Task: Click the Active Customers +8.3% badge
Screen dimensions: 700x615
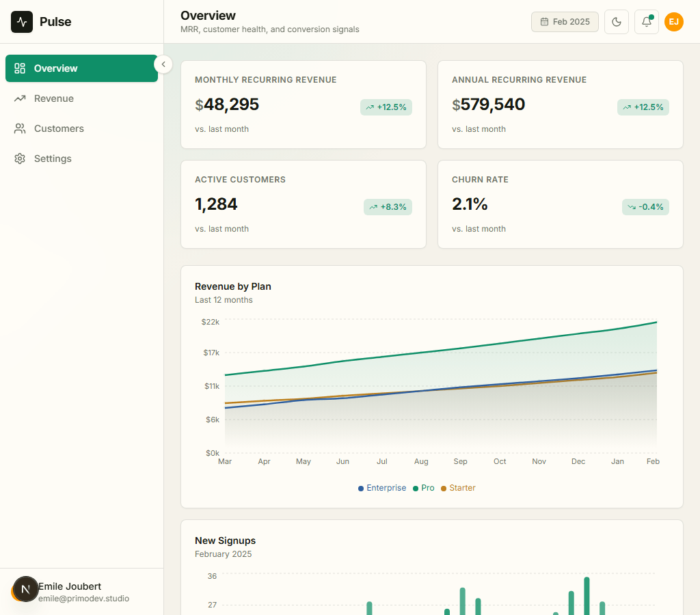Action: pos(388,207)
